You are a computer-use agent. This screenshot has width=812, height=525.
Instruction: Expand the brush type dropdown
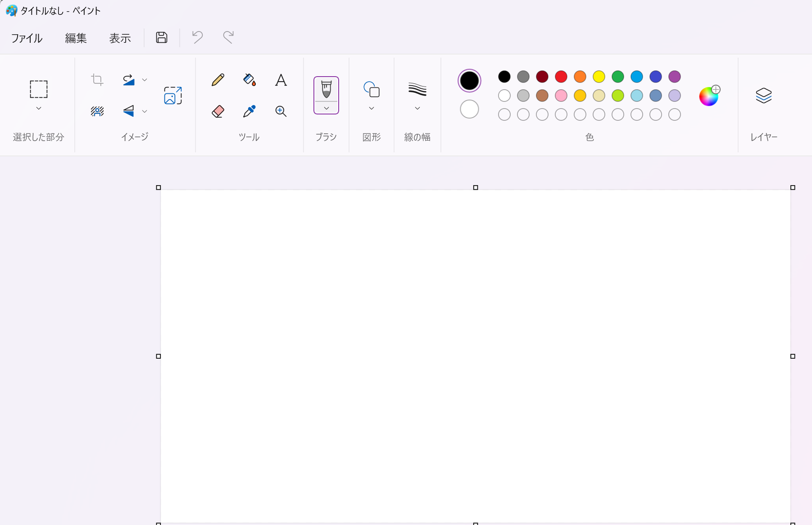(327, 109)
